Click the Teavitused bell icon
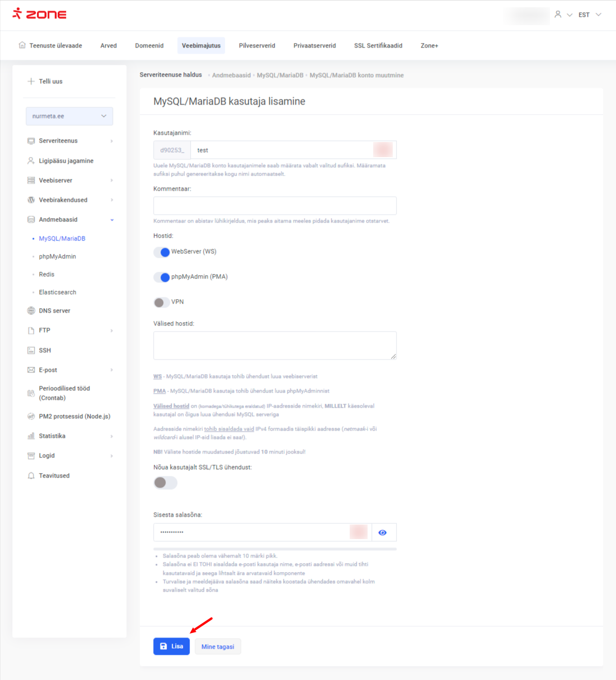616x680 pixels. point(31,476)
